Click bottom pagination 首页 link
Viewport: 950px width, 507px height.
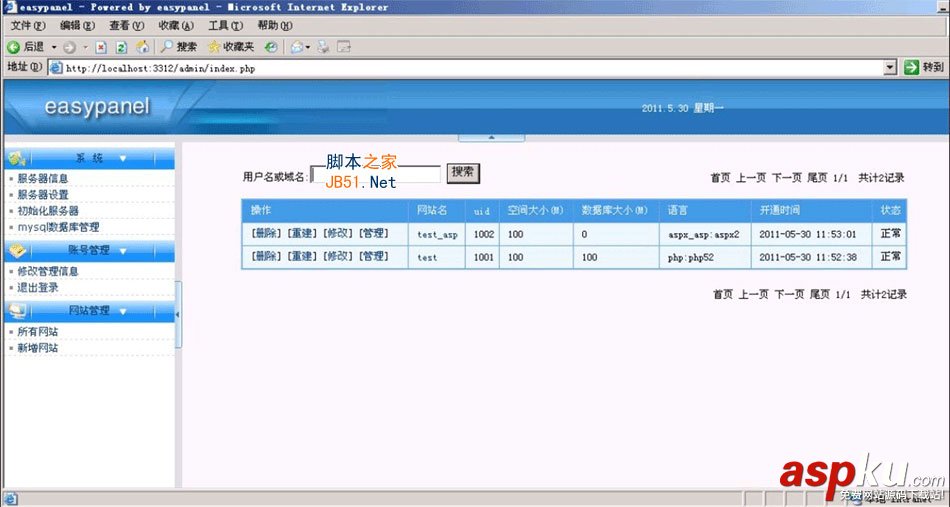click(x=723, y=294)
